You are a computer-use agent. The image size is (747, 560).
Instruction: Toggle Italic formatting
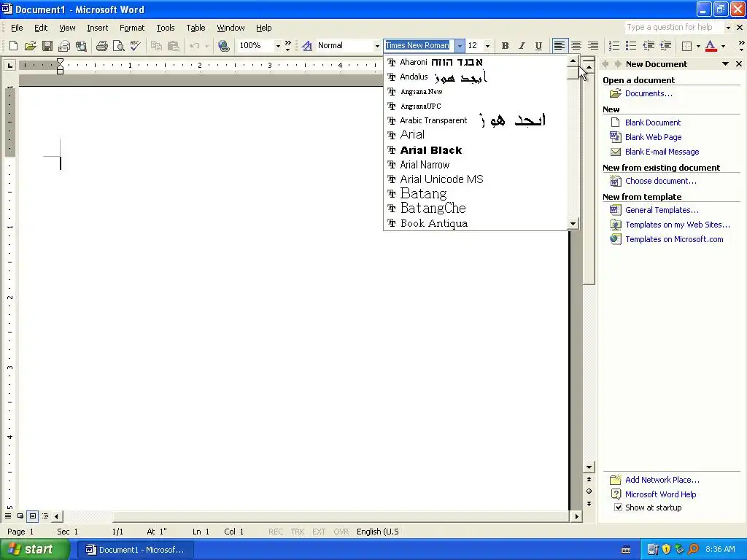pyautogui.click(x=522, y=46)
